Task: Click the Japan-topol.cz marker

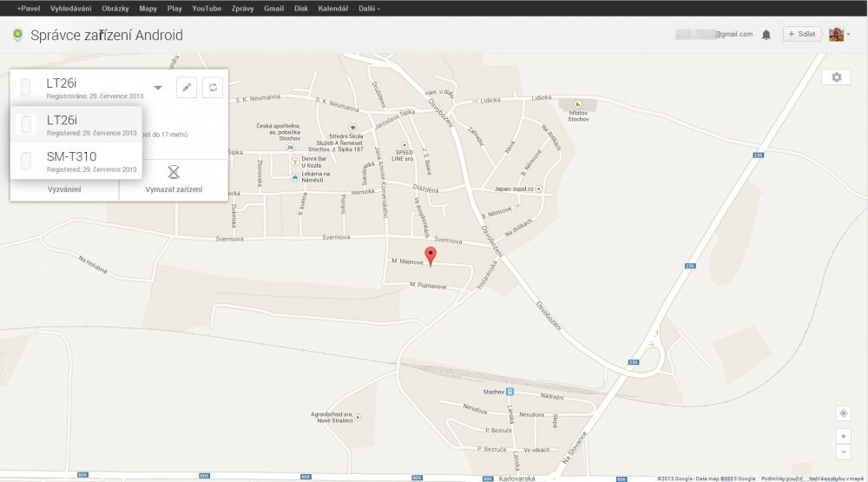Action: tap(539, 189)
